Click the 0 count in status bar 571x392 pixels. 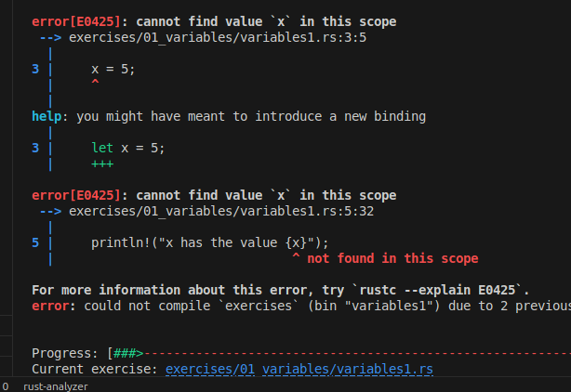pos(6,385)
